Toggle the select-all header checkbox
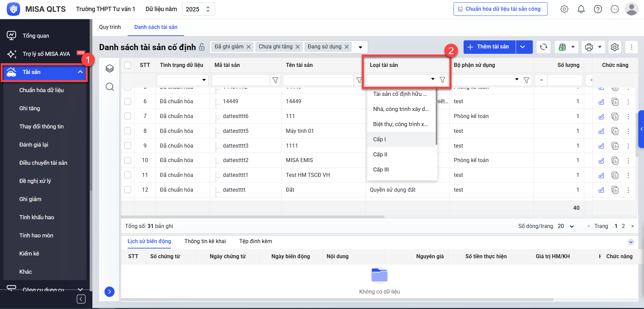 pos(128,65)
